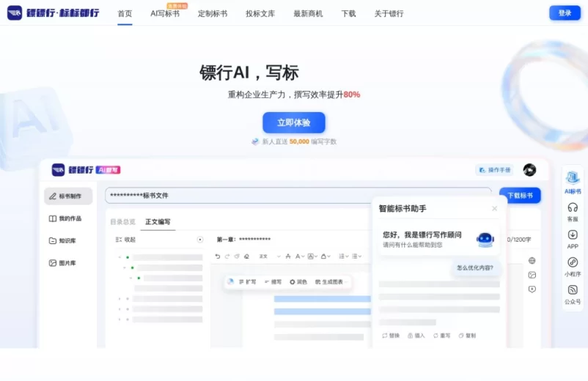Click the 登录 button
The image size is (588, 381).
click(565, 12)
